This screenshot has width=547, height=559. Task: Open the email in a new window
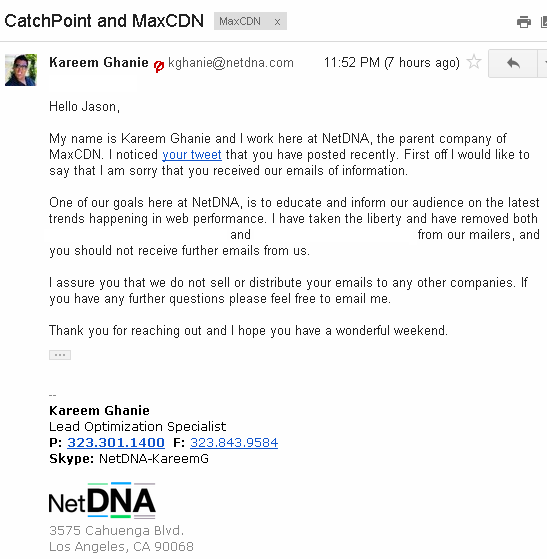point(544,22)
